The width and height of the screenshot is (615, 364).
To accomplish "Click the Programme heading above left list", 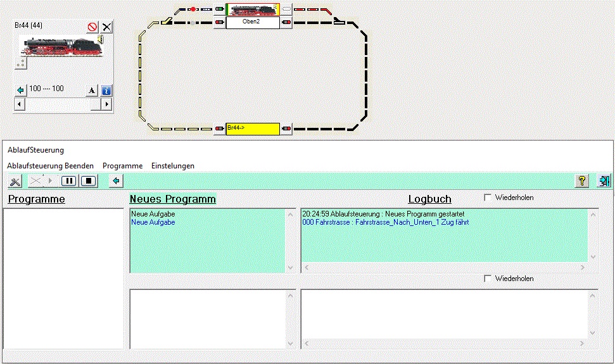I will (37, 199).
